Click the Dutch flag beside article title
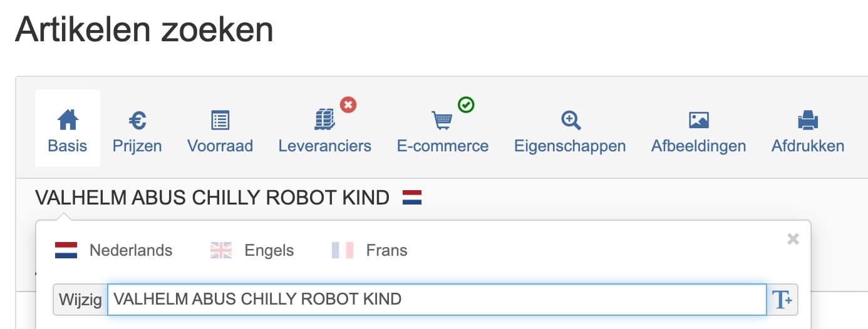868x329 pixels. 412,198
